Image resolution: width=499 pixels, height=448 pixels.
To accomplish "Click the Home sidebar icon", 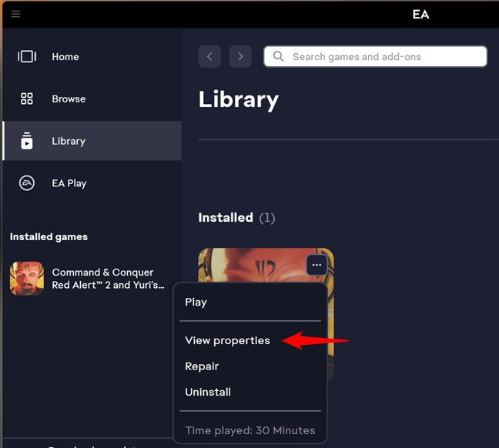I will pos(27,57).
